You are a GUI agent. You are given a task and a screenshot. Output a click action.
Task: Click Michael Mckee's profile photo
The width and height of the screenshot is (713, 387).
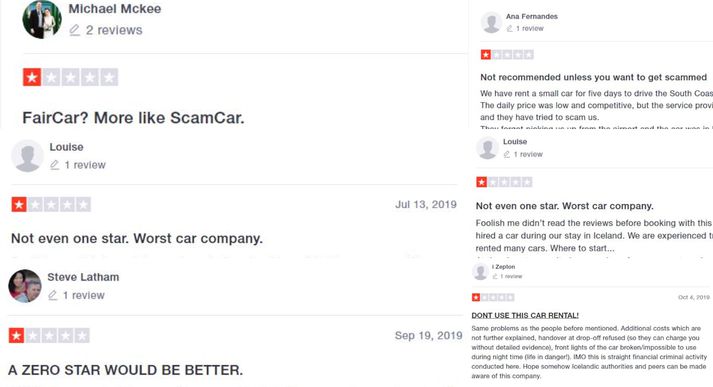point(42,19)
